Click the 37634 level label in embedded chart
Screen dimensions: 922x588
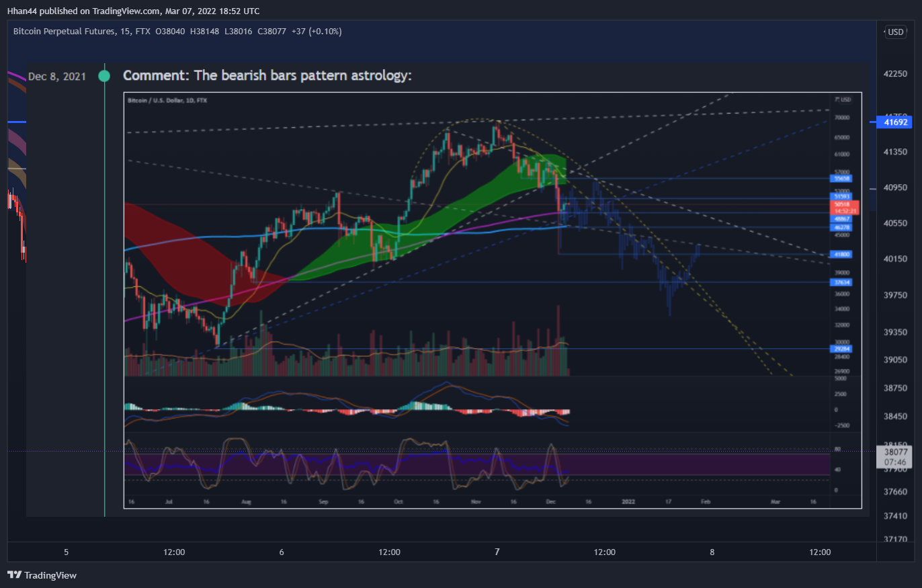843,283
